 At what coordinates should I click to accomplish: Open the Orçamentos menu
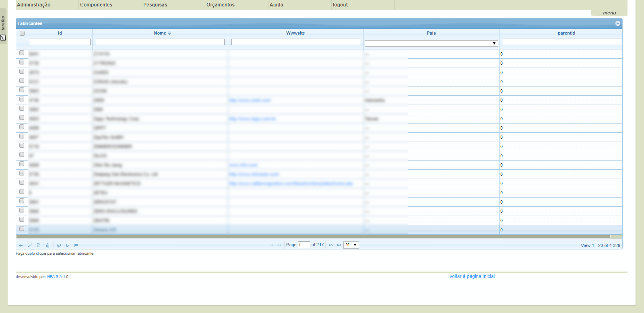(x=221, y=5)
